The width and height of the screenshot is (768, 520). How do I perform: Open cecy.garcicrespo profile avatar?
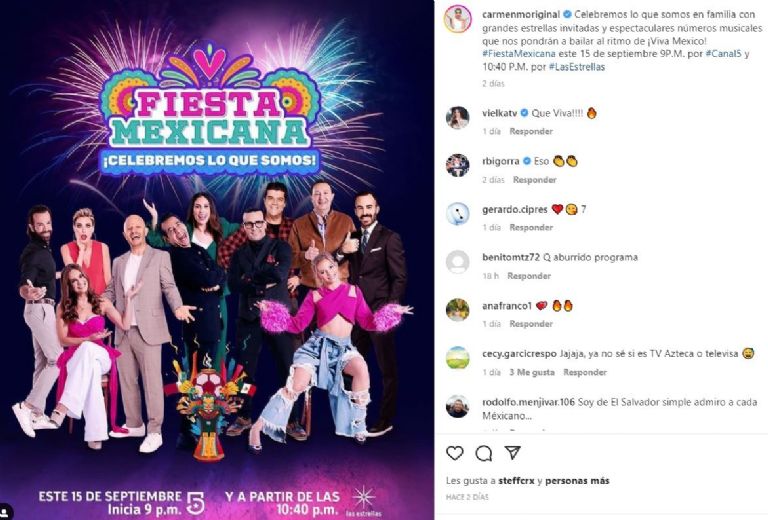pyautogui.click(x=457, y=358)
